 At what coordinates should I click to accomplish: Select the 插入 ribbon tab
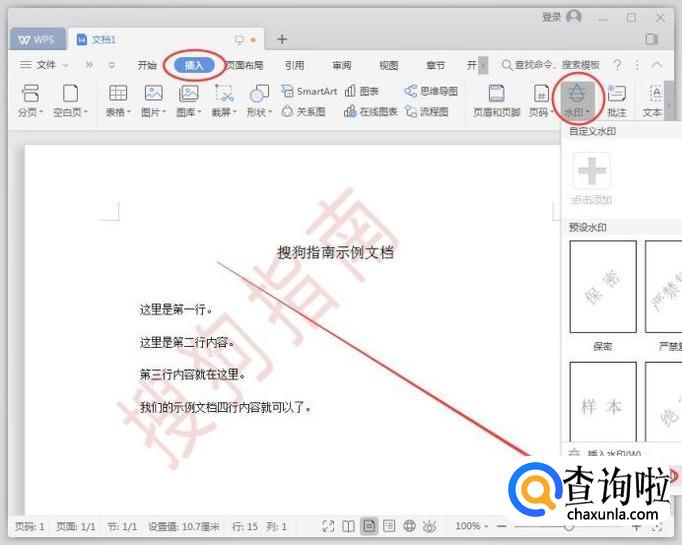click(x=194, y=65)
